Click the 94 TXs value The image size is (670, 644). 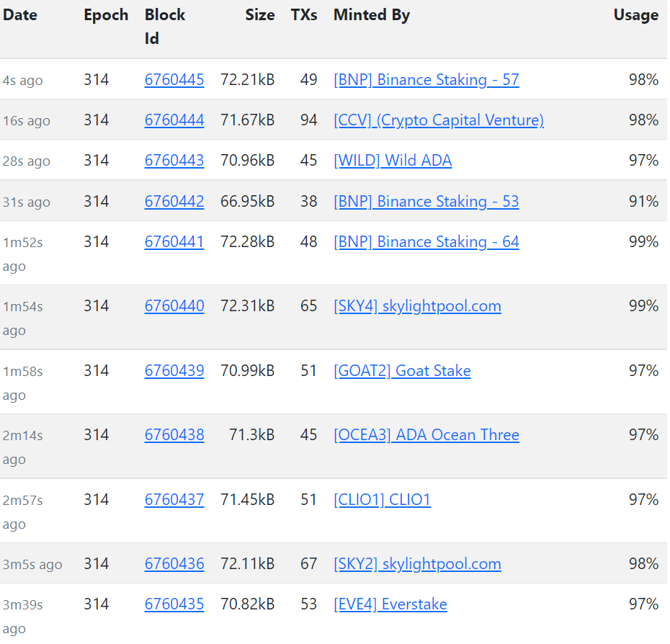(x=308, y=120)
